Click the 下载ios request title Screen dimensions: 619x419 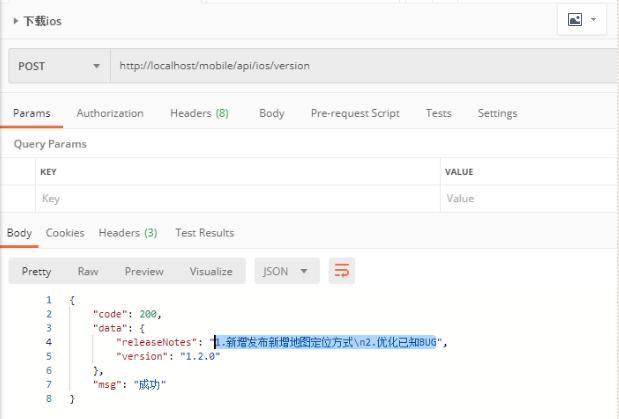coord(43,21)
